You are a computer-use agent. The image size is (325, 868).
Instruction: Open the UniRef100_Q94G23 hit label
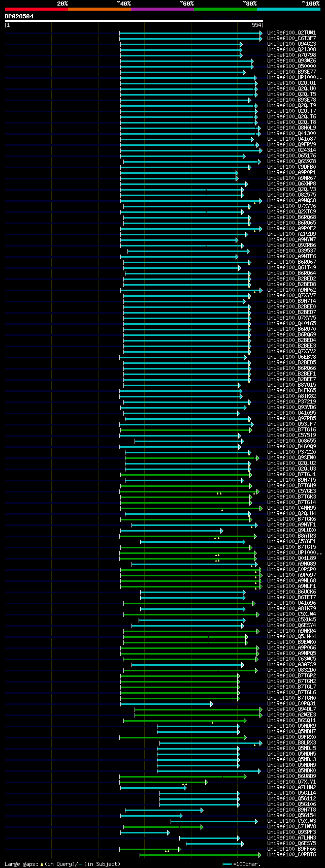[x=291, y=44]
